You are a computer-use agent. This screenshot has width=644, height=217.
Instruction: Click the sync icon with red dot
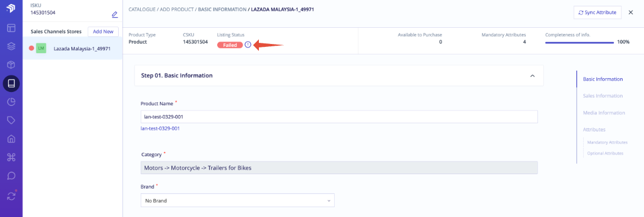[x=11, y=196]
